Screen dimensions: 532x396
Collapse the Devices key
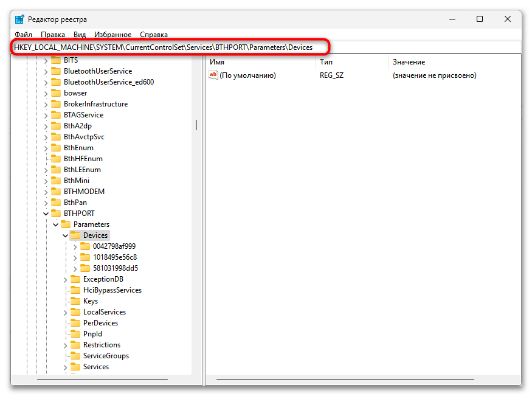[x=65, y=235]
